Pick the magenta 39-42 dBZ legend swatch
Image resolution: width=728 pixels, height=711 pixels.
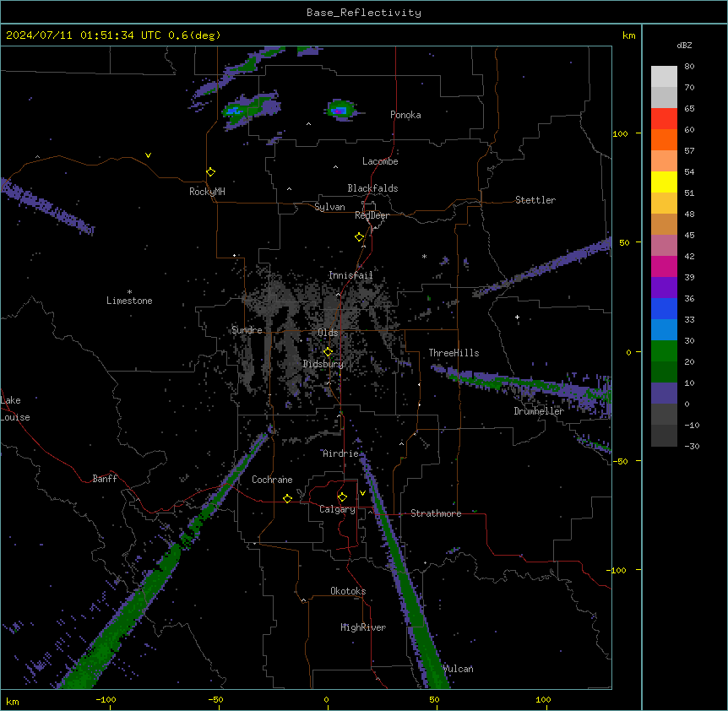[x=664, y=266]
